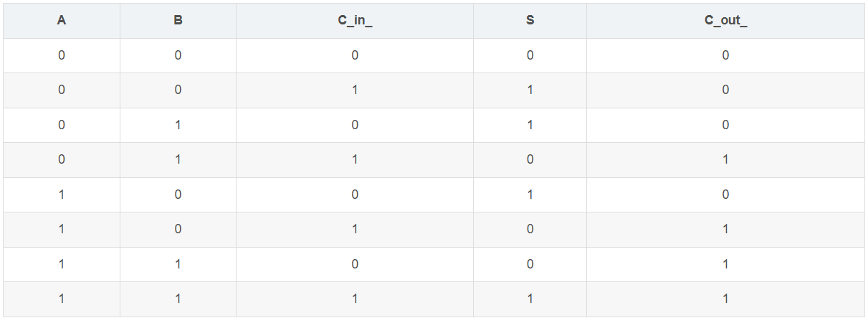Click the B value in seventh data row

click(x=178, y=264)
